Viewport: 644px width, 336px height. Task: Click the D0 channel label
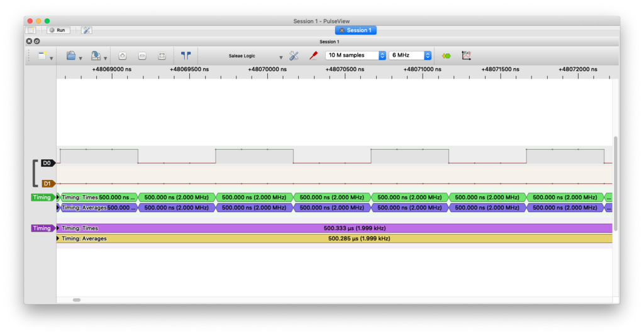click(x=47, y=163)
